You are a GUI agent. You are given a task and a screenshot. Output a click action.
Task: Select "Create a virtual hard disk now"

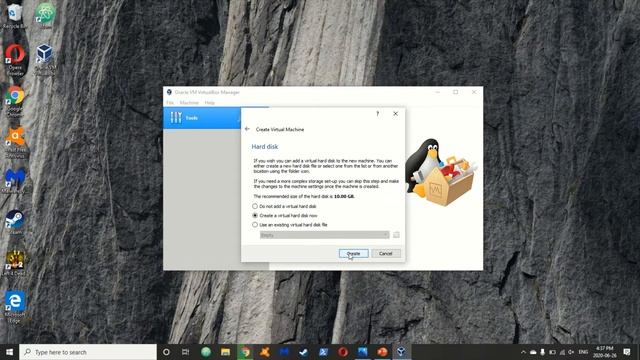[285, 216]
